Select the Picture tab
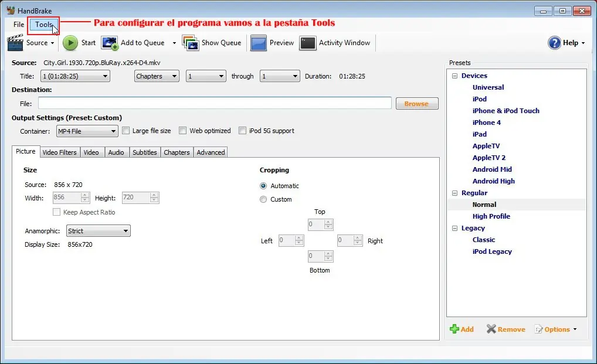Screen dimensions: 597x364 click(x=25, y=151)
